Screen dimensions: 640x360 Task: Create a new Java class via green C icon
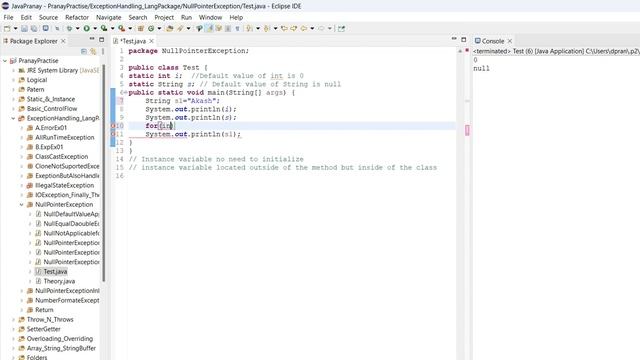[151, 29]
